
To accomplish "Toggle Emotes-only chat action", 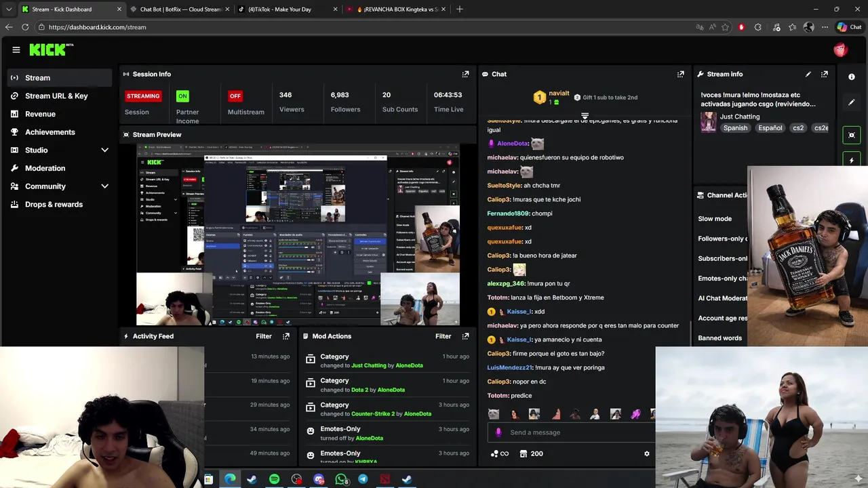I will click(x=722, y=279).
